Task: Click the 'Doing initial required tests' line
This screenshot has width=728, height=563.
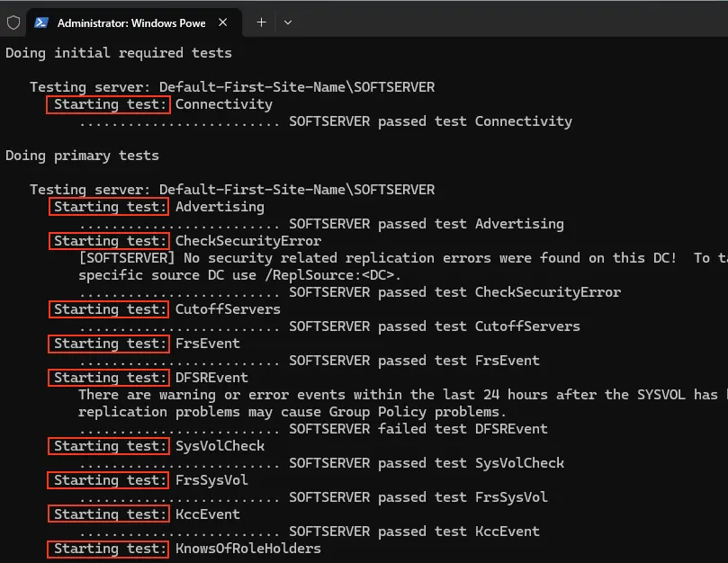Action: pyautogui.click(x=118, y=53)
